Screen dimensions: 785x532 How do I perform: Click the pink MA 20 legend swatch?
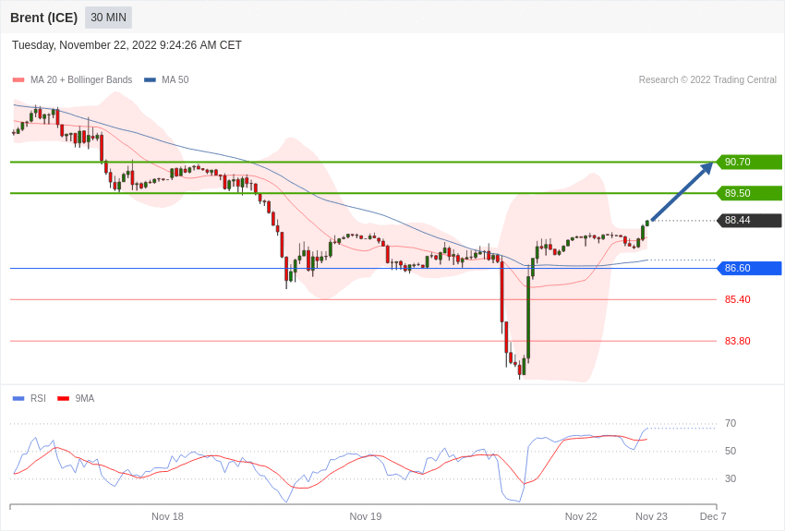18,80
